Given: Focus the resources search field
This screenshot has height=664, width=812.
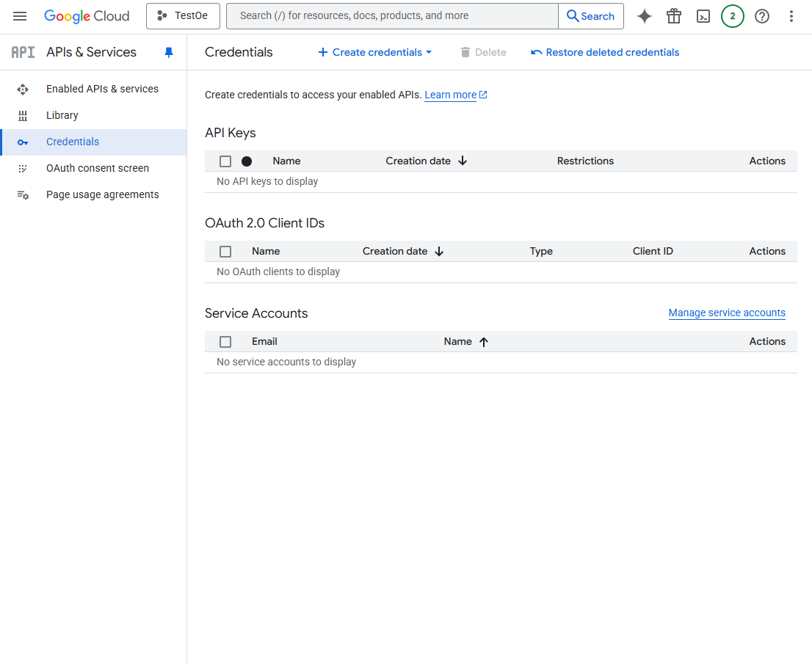Looking at the screenshot, I should [x=392, y=16].
